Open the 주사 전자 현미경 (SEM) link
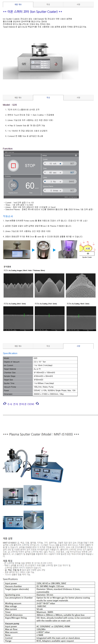98x644 pixels. (x=20, y=404)
